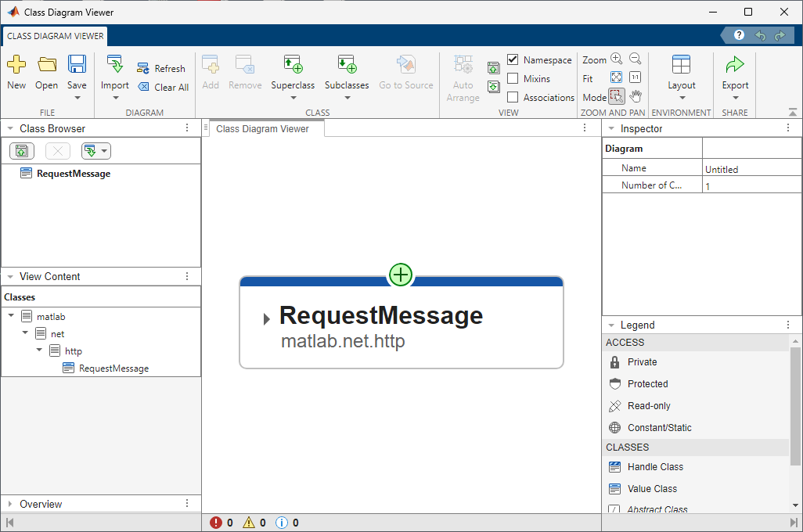The height and width of the screenshot is (532, 803).
Task: Enable the Associations checkbox
Action: pyautogui.click(x=513, y=97)
